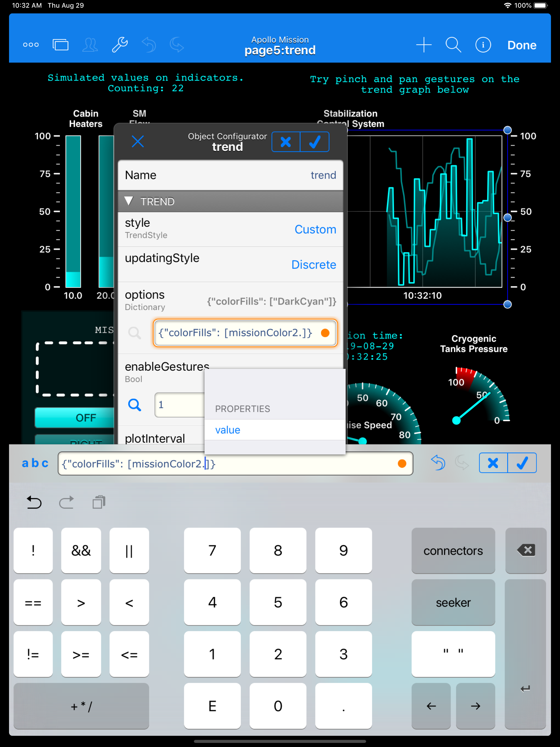Open the info circle icon
Image resolution: width=560 pixels, height=747 pixels.
click(483, 45)
